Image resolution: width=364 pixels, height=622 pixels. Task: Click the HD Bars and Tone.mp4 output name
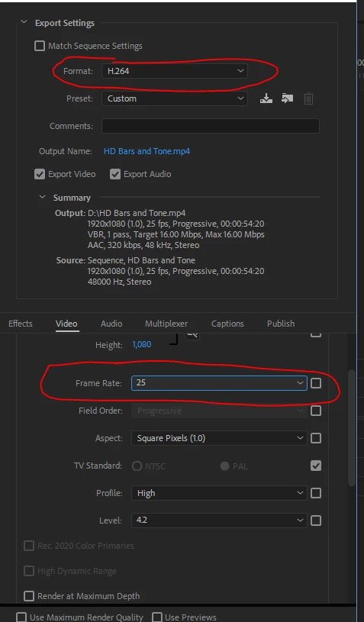[x=147, y=151]
